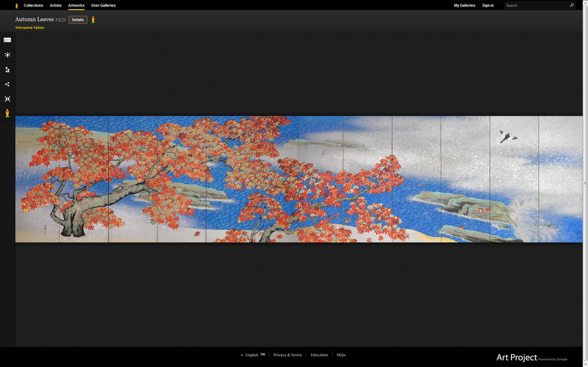Open the Collections menu

33,6
